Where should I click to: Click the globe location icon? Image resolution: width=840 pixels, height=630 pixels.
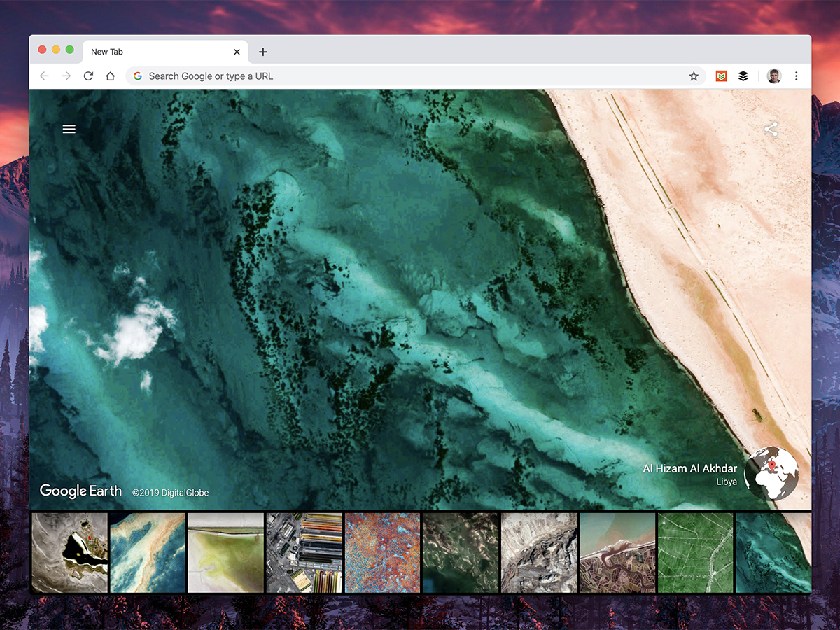click(x=771, y=472)
